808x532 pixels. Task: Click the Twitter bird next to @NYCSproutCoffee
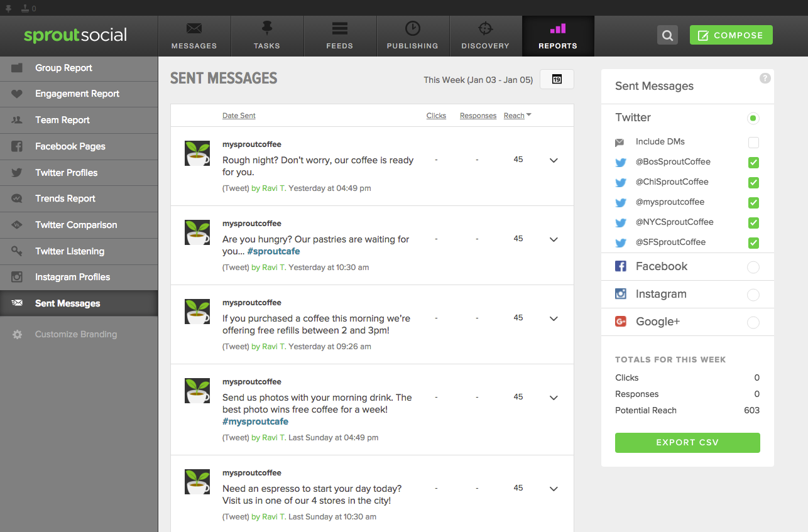pos(621,222)
